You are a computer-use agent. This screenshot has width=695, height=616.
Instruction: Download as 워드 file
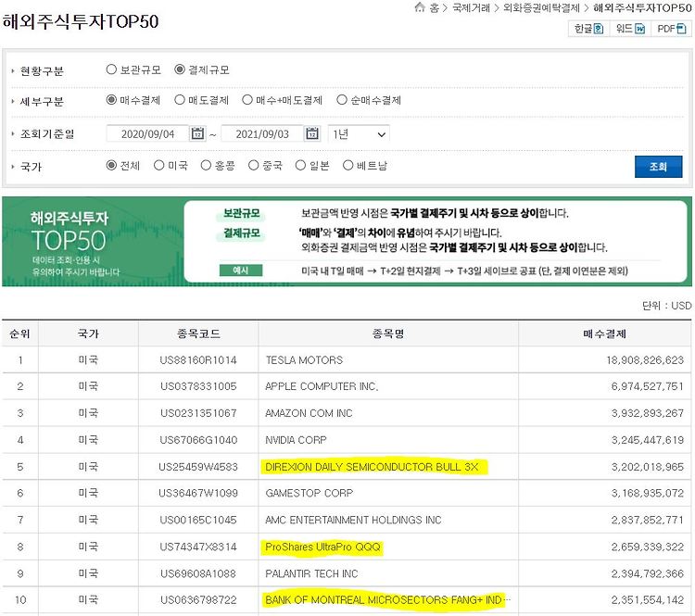coord(630,29)
